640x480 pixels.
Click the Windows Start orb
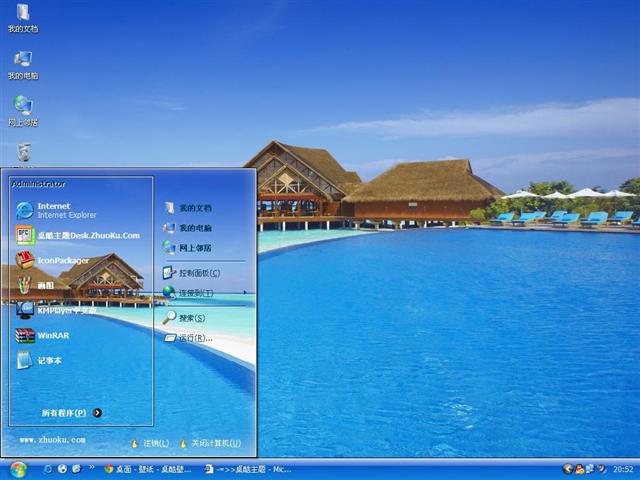(18, 469)
